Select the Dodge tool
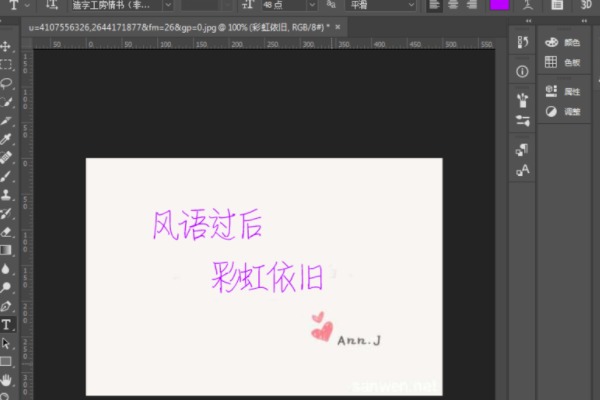The width and height of the screenshot is (600, 400). click(x=6, y=287)
